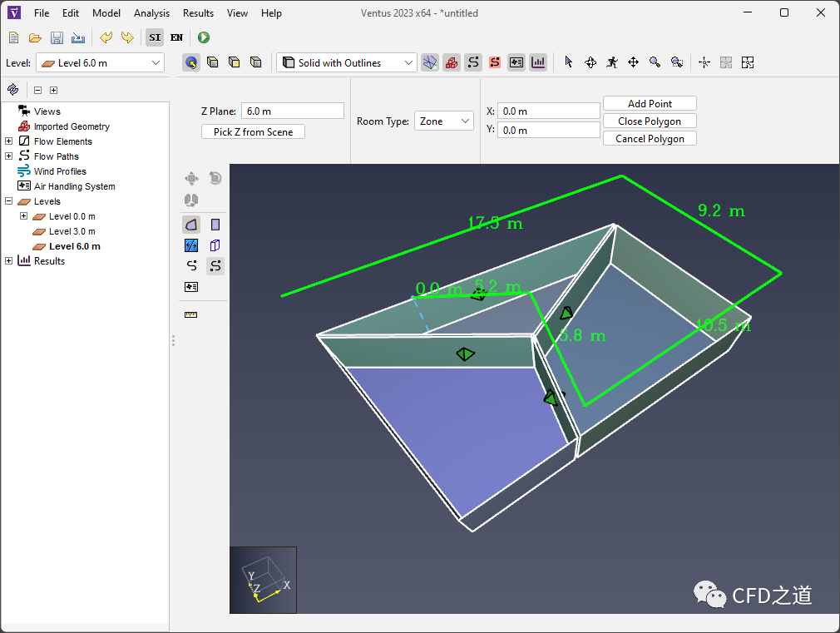Toggle SI units mode
Viewport: 840px width, 633px height.
155,37
